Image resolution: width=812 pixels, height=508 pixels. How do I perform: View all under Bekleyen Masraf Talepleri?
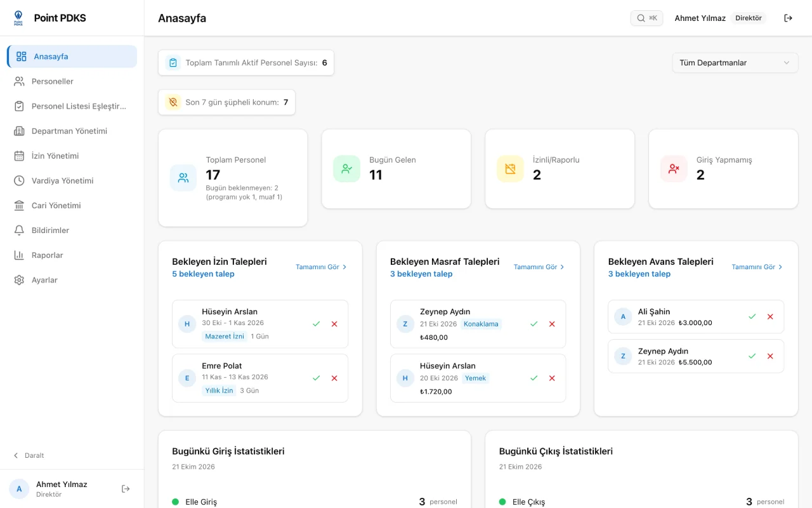pyautogui.click(x=539, y=267)
